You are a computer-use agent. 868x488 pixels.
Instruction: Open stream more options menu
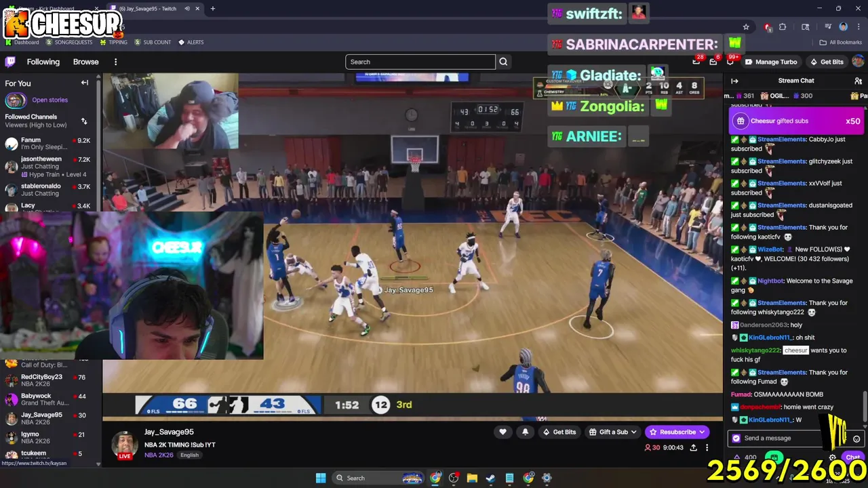pyautogui.click(x=707, y=447)
